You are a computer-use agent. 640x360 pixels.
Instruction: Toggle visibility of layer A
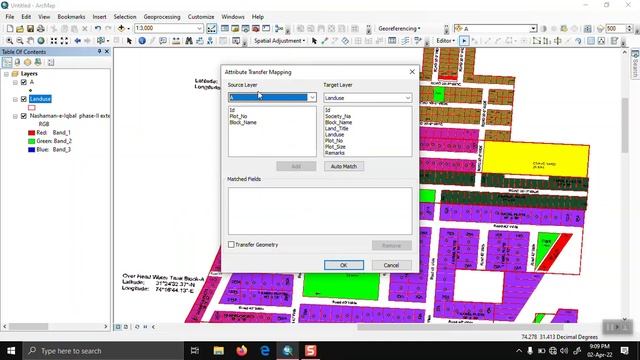[x=24, y=82]
